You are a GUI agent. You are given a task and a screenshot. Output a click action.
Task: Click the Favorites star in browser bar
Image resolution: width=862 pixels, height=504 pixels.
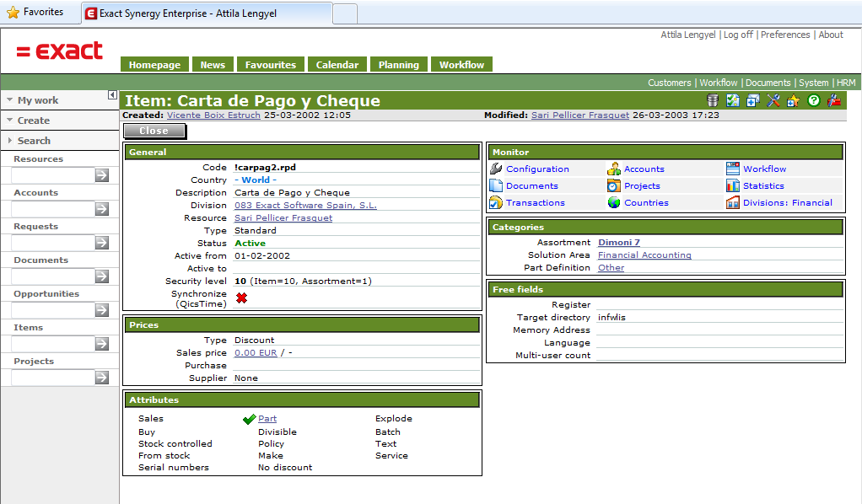(x=13, y=12)
